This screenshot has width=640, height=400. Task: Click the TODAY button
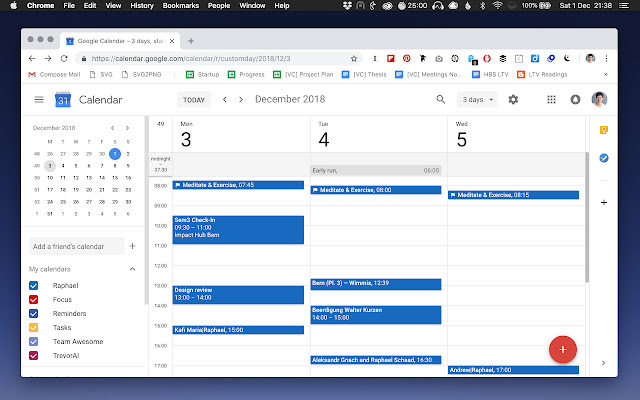[x=194, y=100]
